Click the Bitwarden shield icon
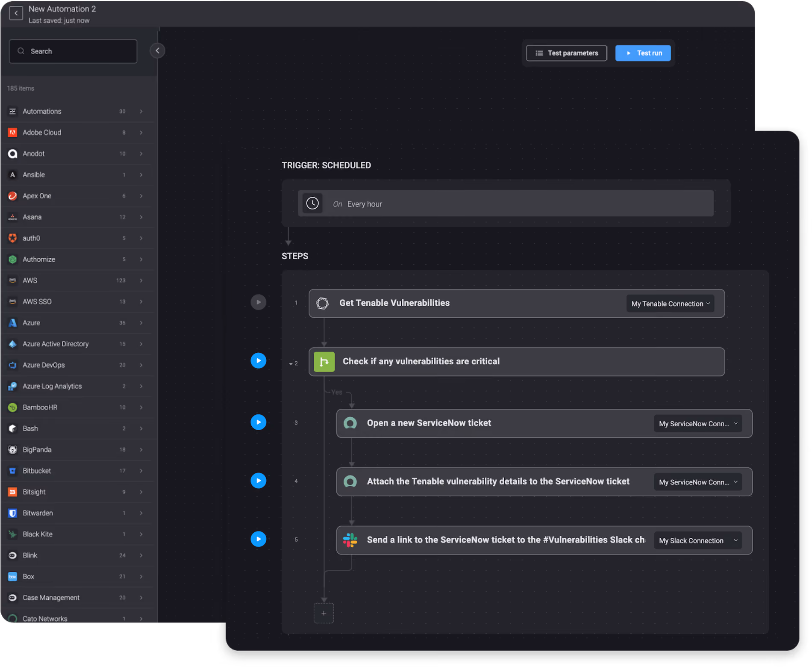This screenshot has height=667, width=812. click(x=13, y=513)
